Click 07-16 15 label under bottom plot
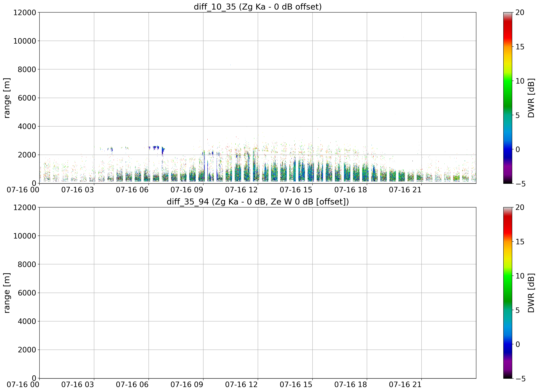The width and height of the screenshot is (539, 392). [296, 385]
